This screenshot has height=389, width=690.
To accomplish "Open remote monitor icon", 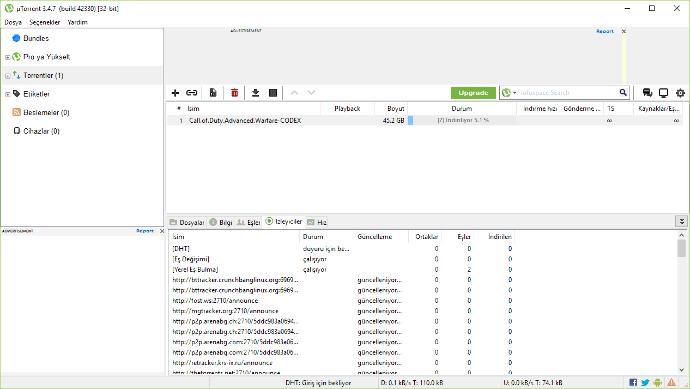I will coord(664,93).
